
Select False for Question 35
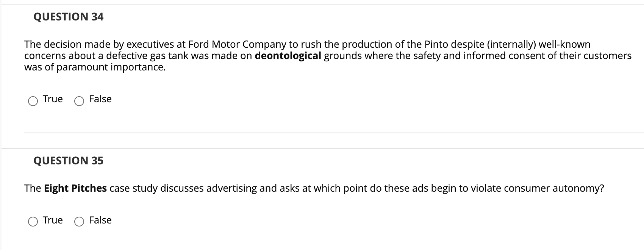(79, 222)
